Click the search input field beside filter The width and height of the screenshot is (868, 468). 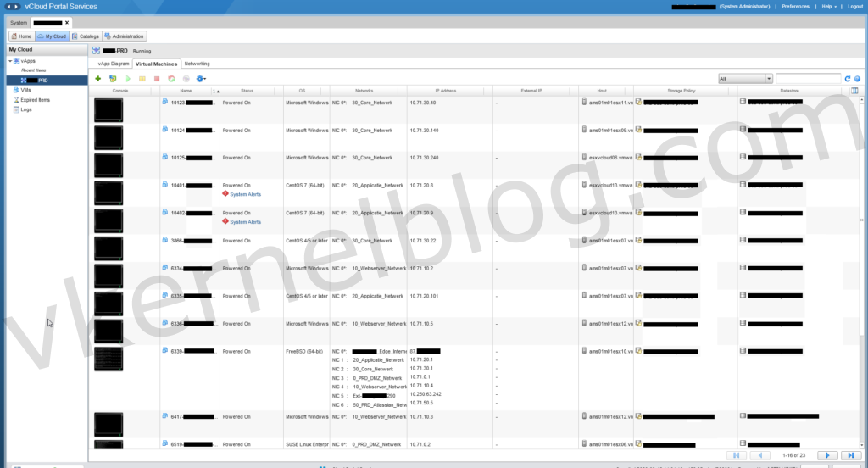tap(808, 79)
